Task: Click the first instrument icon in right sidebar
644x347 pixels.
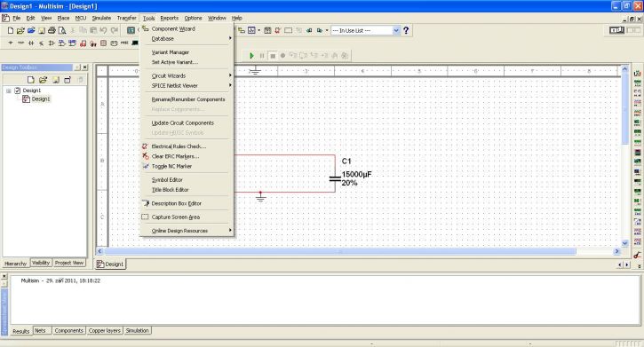Action: pos(638,74)
